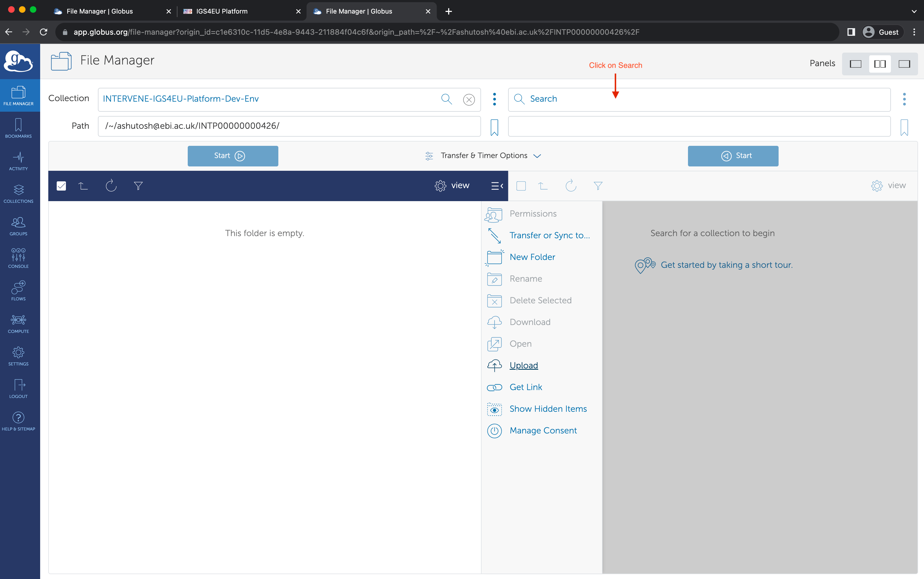924x579 pixels.
Task: Choose New Folder in the actions menu
Action: pos(532,257)
